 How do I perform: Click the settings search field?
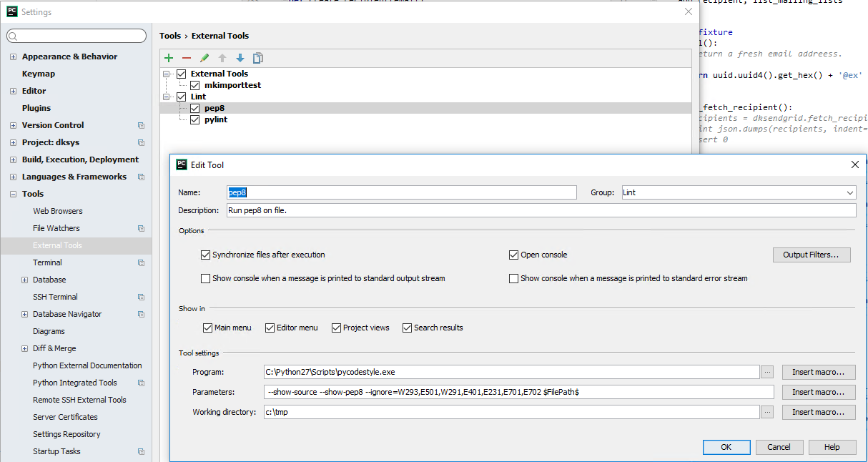pos(77,36)
